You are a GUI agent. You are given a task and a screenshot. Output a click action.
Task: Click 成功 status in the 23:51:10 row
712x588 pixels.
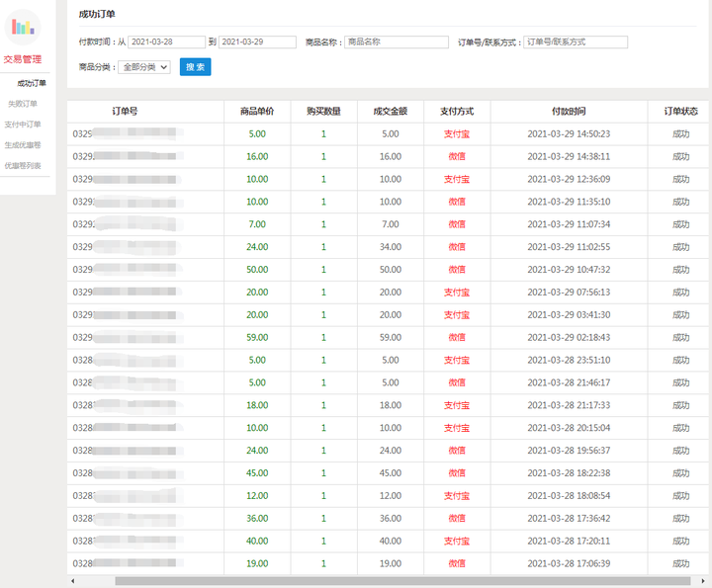pyautogui.click(x=681, y=361)
